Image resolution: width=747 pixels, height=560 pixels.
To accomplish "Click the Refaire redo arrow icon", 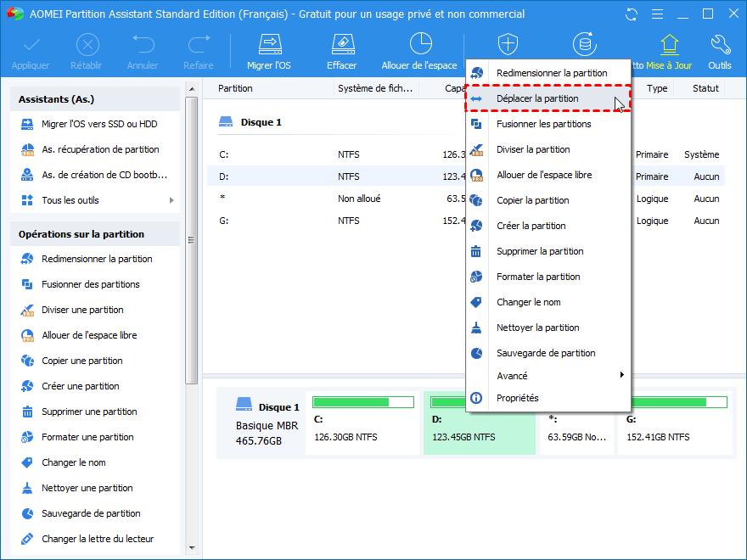I will [199, 44].
